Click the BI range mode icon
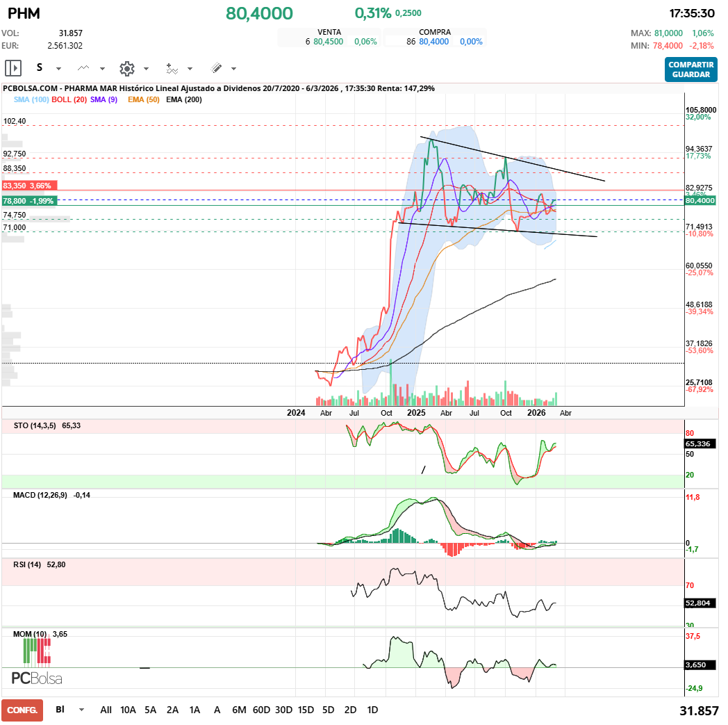Image resolution: width=728 pixels, height=725 pixels. [60, 710]
